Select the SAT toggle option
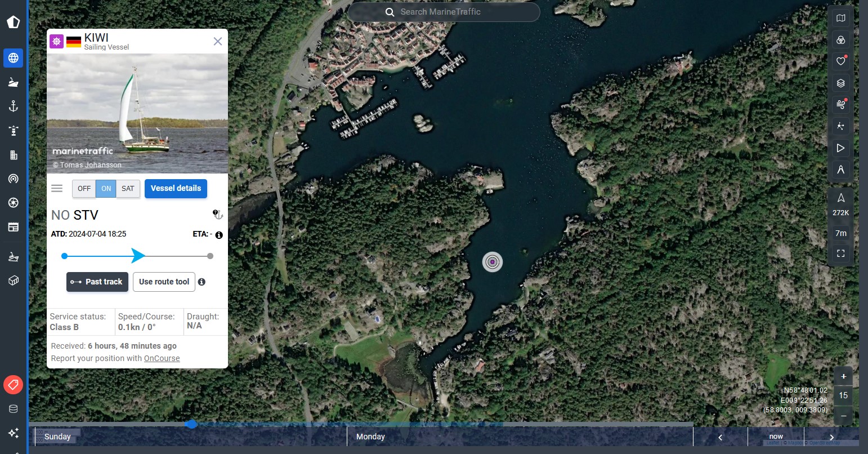Screen dimensions: 868x454 tap(128, 189)
